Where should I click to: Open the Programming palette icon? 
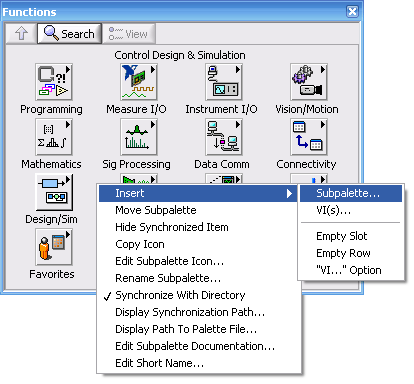point(54,82)
